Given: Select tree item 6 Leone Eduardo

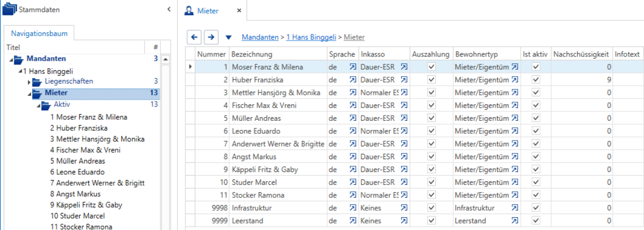Looking at the screenshot, I should pos(78,172).
